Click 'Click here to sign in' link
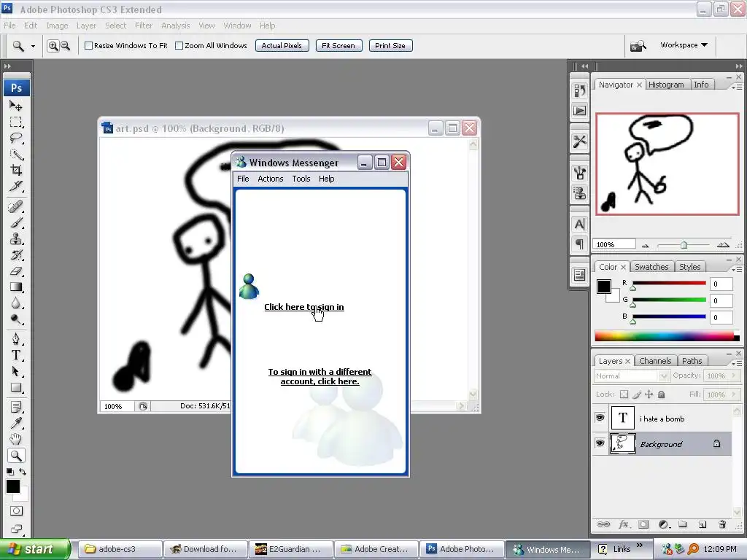Screen dimensions: 747x560 (304, 307)
